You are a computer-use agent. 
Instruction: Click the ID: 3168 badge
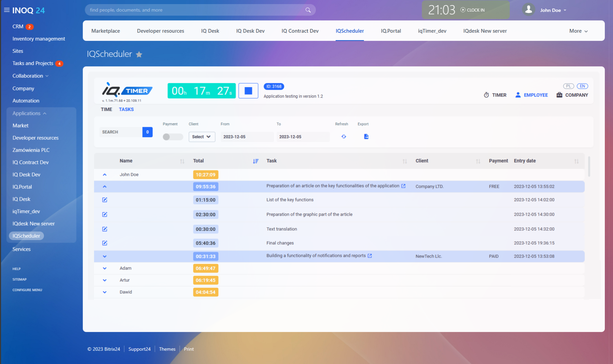pos(274,87)
